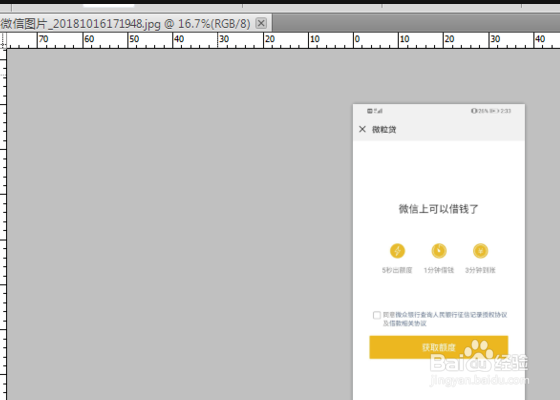560x400 pixels.
Task: Click the phone signal status icon
Action: click(375, 111)
